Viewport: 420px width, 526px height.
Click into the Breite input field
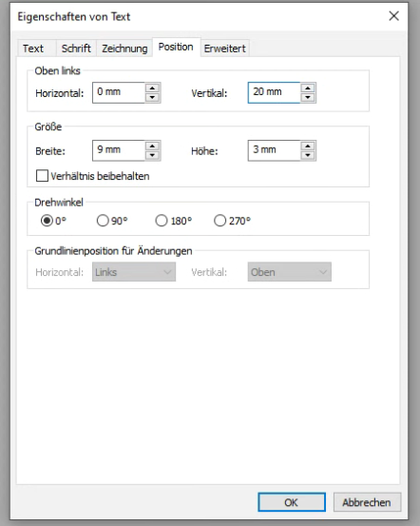[x=119, y=150]
